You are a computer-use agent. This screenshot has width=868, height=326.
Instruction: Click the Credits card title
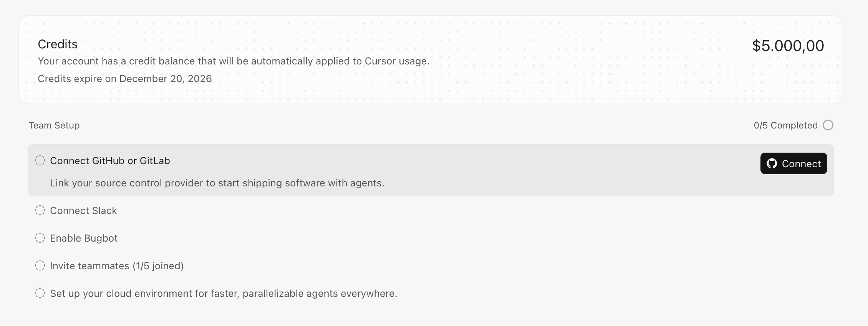coord(58,44)
